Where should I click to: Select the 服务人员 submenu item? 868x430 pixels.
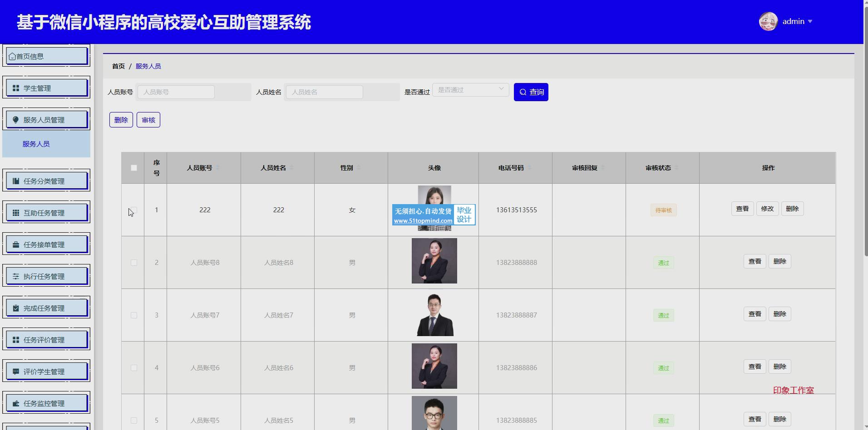click(36, 144)
